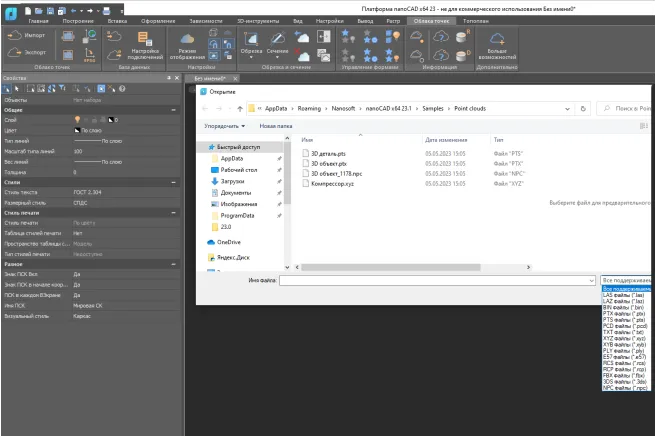Open the Вставка ribbon tab
Viewport: 656px width, 436px height.
point(117,21)
